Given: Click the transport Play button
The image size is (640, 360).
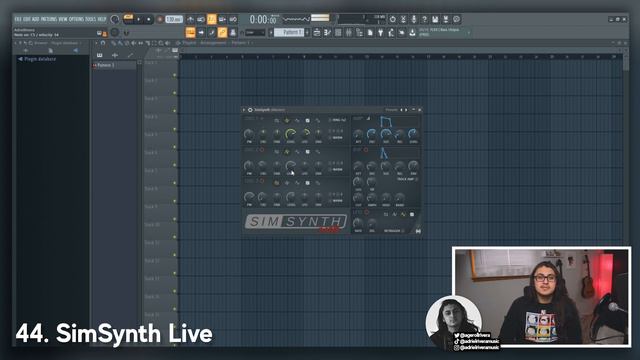Looking at the screenshot, I should coord(139,19).
